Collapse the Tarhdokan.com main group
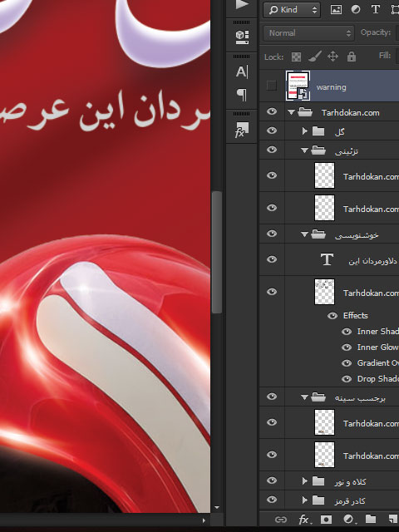The image size is (399, 532). pyautogui.click(x=291, y=112)
